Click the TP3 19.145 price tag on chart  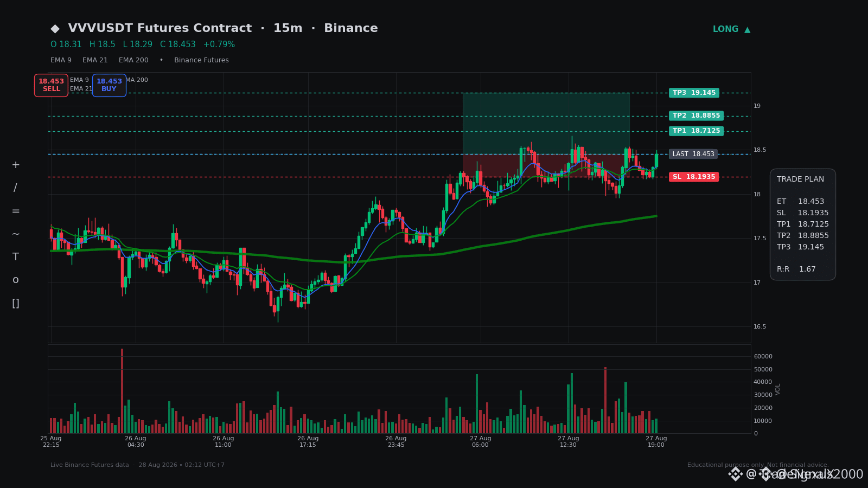[x=694, y=93]
